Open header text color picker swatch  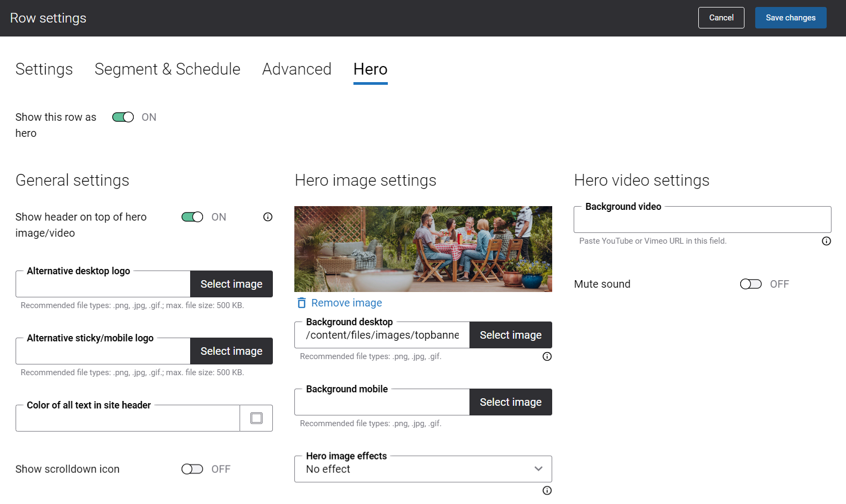[x=256, y=418]
